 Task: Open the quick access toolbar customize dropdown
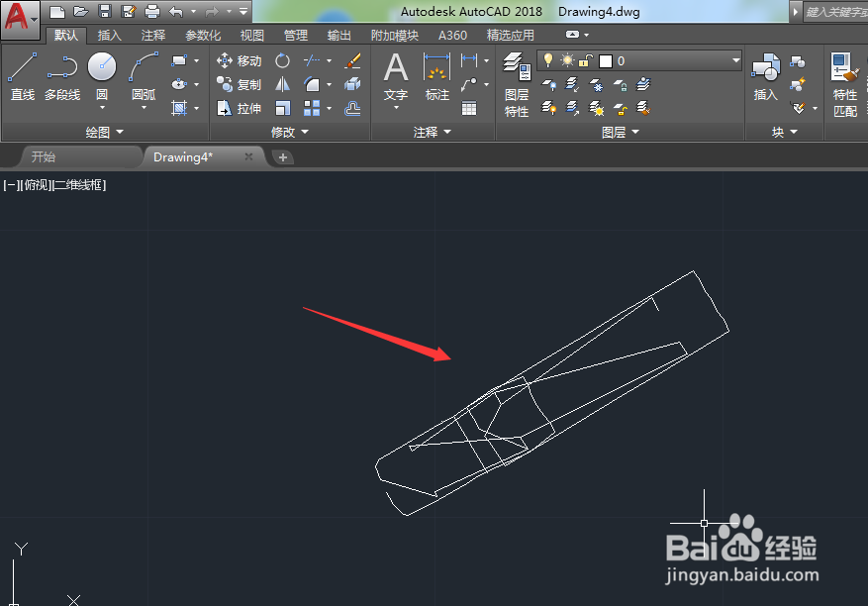tap(243, 11)
